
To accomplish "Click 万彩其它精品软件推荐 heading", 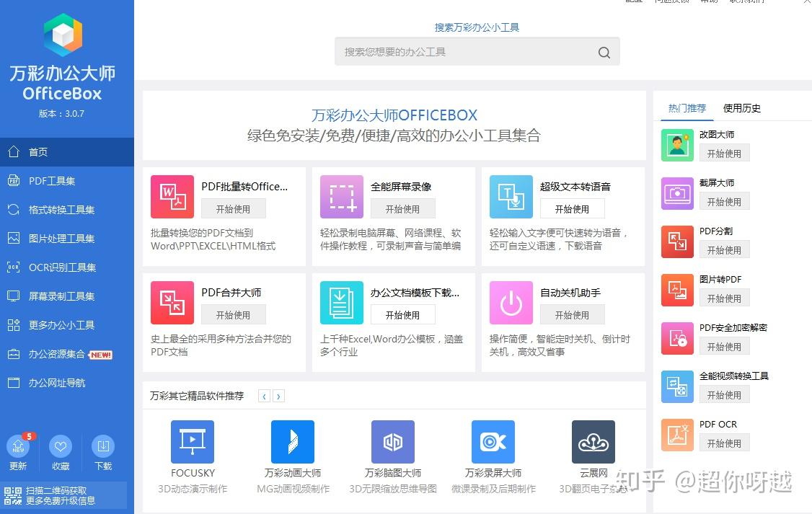I will coord(197,396).
